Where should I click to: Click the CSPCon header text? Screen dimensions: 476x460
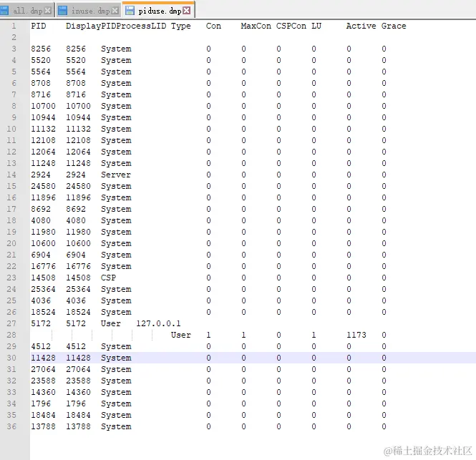click(x=291, y=26)
